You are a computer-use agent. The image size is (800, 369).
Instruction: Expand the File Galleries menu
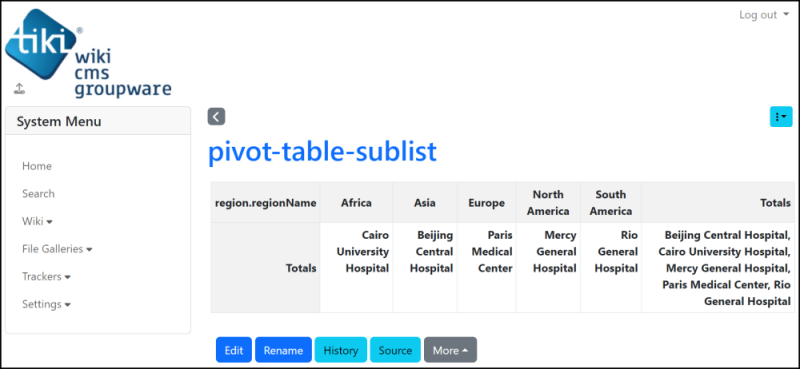(57, 249)
